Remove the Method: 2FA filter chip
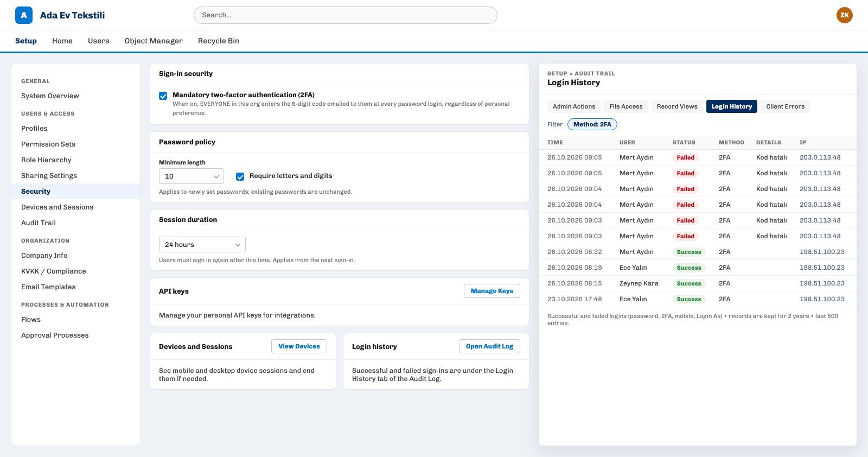The width and height of the screenshot is (868, 457). pyautogui.click(x=592, y=124)
